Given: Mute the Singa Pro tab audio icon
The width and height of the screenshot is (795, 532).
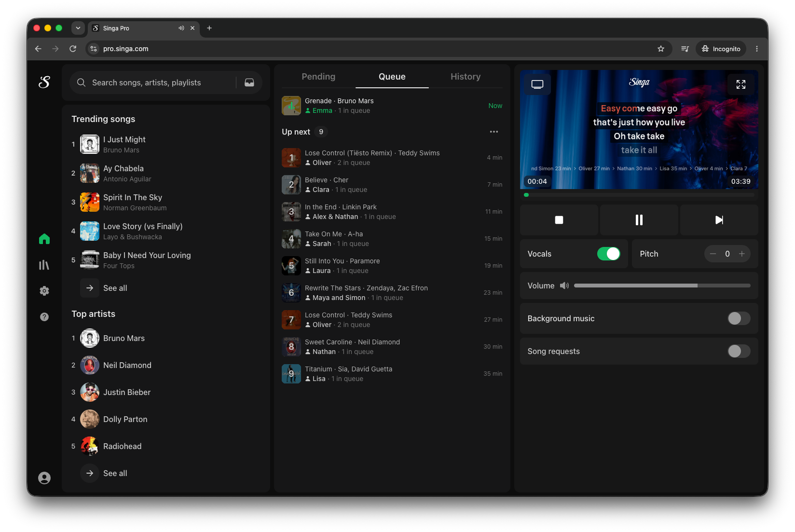Looking at the screenshot, I should tap(181, 28).
